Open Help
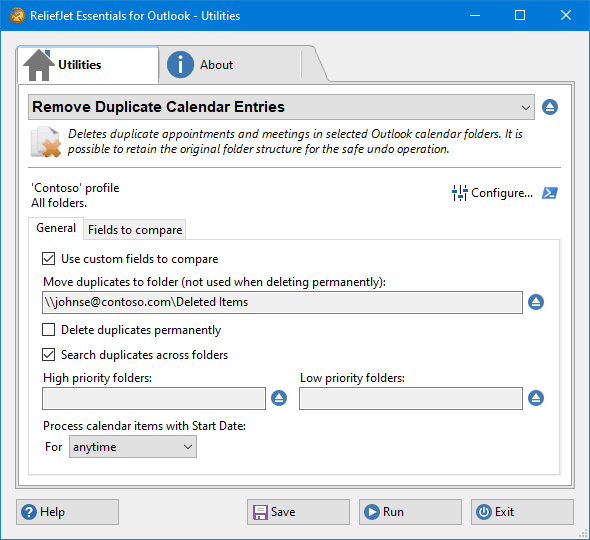The width and height of the screenshot is (590, 540). [x=67, y=512]
